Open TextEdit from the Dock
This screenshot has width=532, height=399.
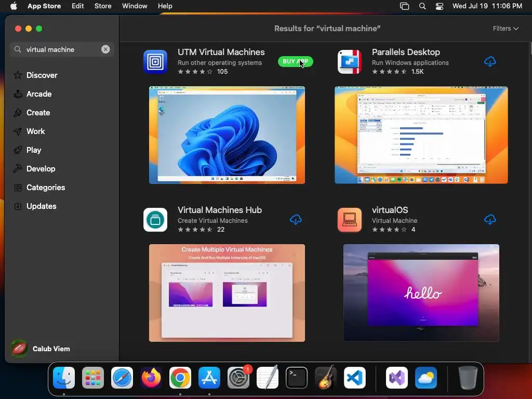pos(268,378)
